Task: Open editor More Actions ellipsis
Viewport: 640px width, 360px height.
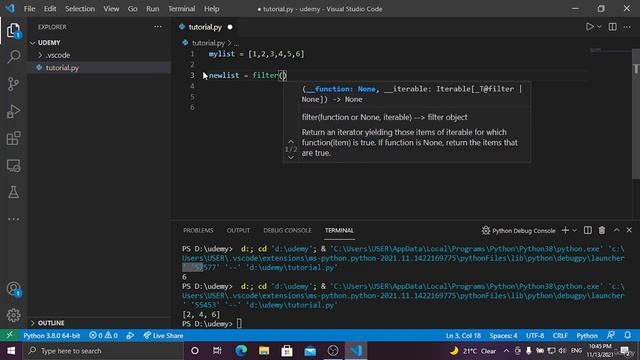Action: click(627, 27)
